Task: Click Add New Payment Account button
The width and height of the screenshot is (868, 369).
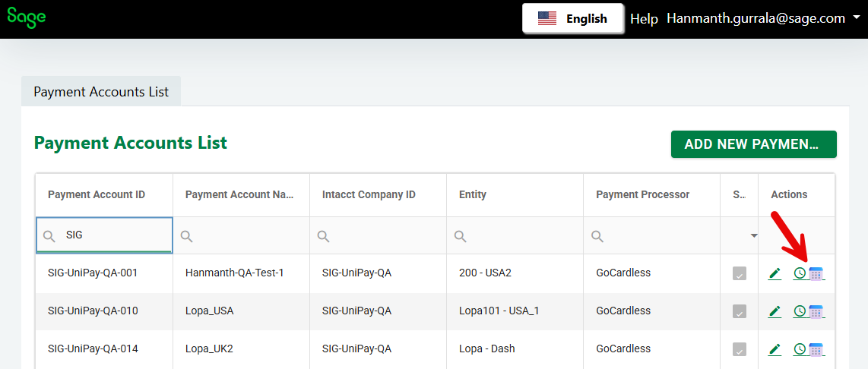Action: [753, 144]
